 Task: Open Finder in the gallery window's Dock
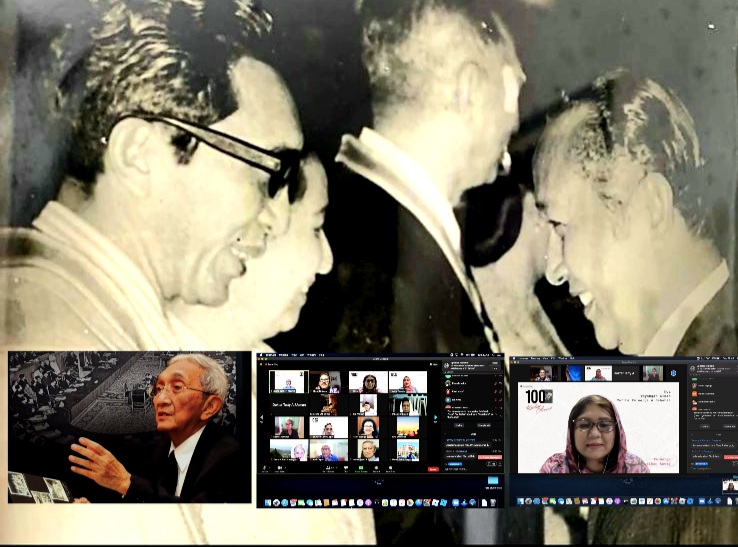pyautogui.click(x=268, y=503)
